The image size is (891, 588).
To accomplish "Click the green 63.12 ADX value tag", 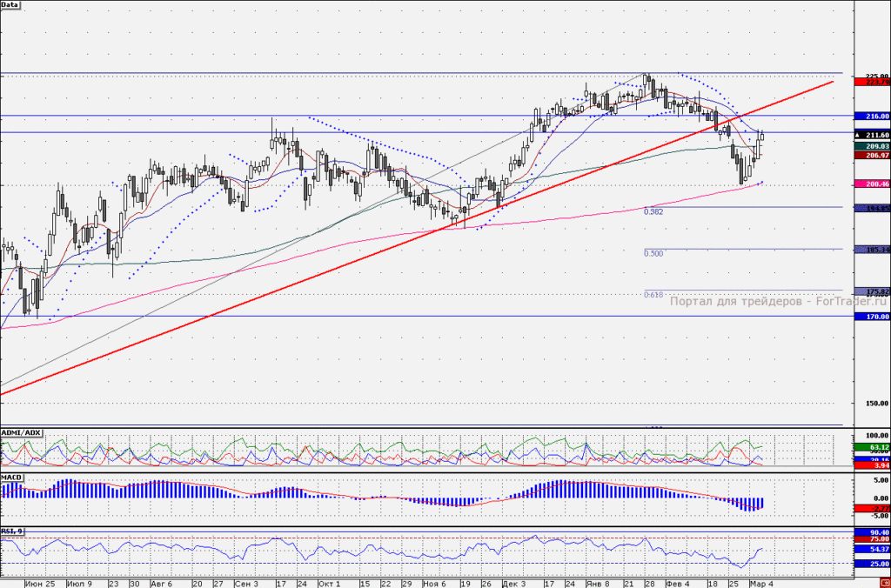I will (x=872, y=448).
